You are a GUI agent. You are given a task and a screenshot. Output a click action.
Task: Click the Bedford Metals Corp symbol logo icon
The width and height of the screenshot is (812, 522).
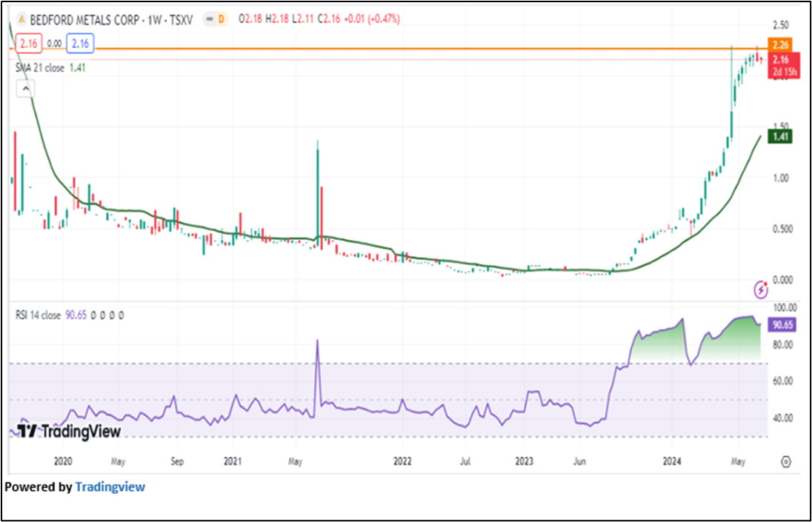[x=21, y=20]
